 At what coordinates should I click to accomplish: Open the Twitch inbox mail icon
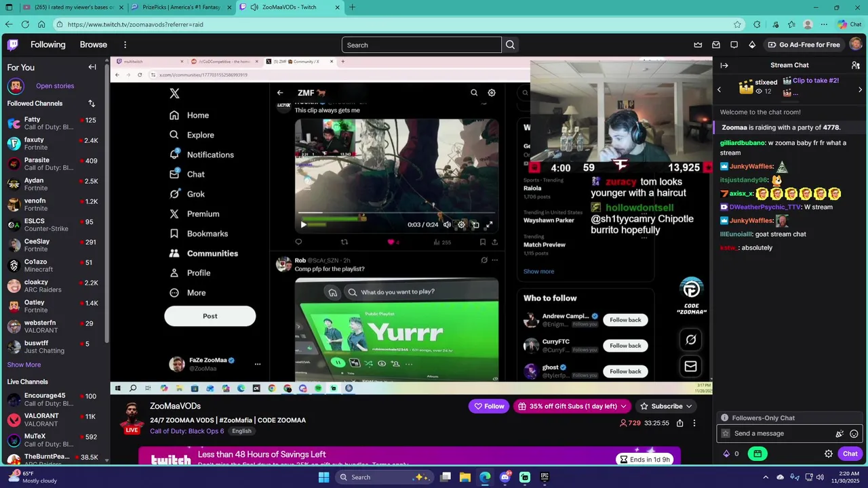[716, 45]
